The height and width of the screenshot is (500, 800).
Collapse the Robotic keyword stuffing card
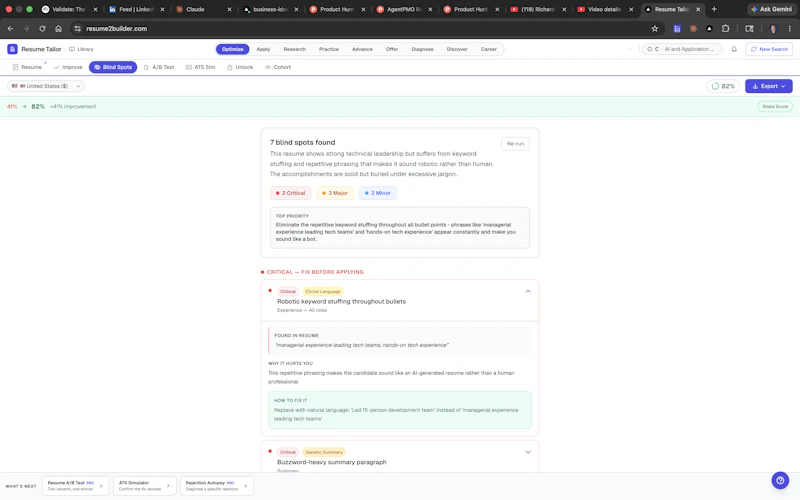tap(528, 291)
